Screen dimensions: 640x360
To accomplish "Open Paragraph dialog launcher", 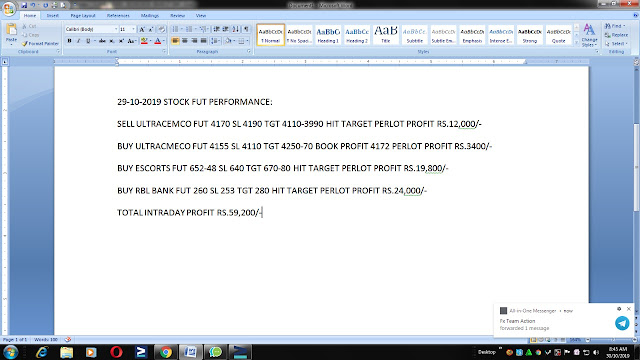I will [249, 52].
